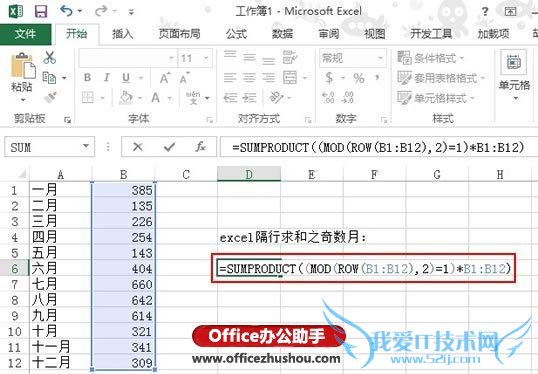This screenshot has height=374, width=538.
Task: Expand the 粘贴 paste options arrow
Action: click(23, 100)
